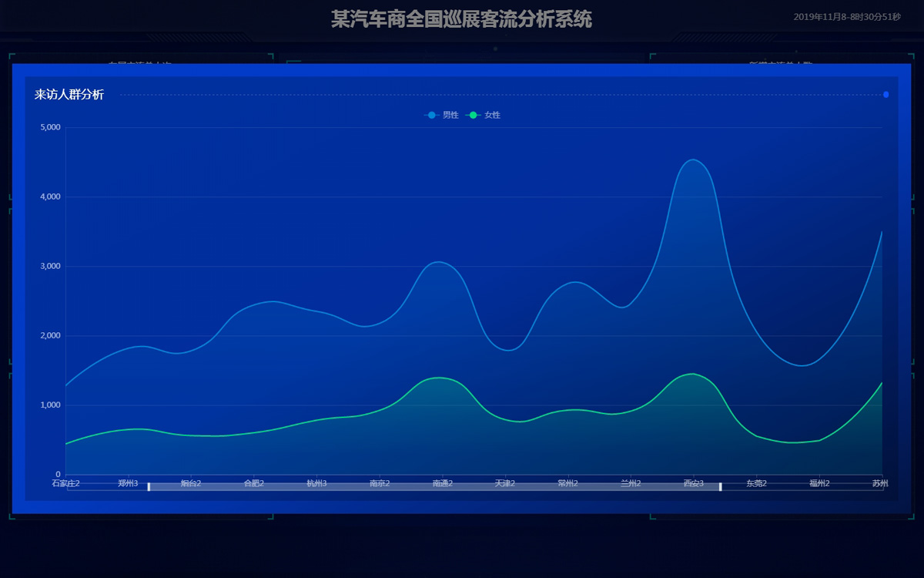
Task: Select the 天津2 x-axis label
Action: tap(505, 483)
